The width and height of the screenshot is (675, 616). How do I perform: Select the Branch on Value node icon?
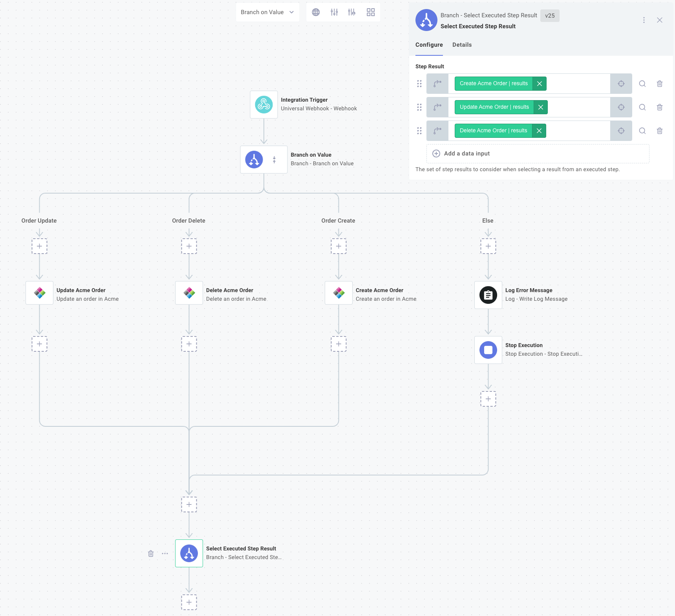[253, 159]
